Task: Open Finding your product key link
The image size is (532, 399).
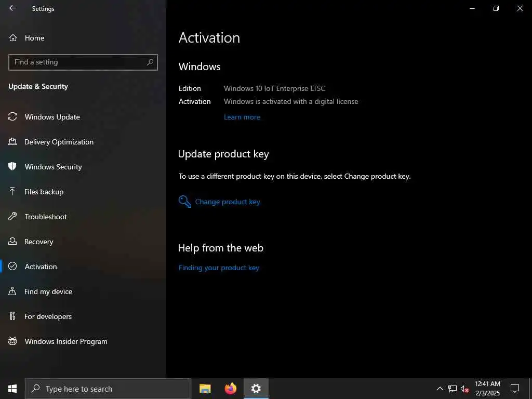Action: click(x=219, y=268)
